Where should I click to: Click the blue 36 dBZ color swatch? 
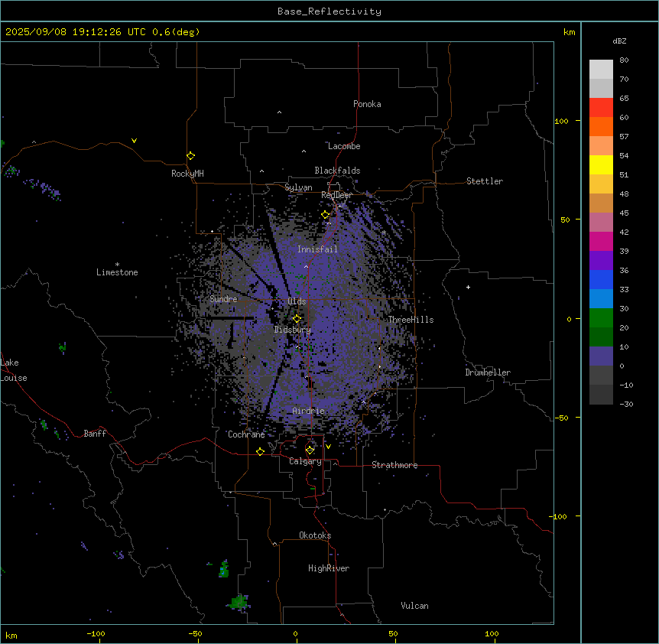[x=601, y=279]
